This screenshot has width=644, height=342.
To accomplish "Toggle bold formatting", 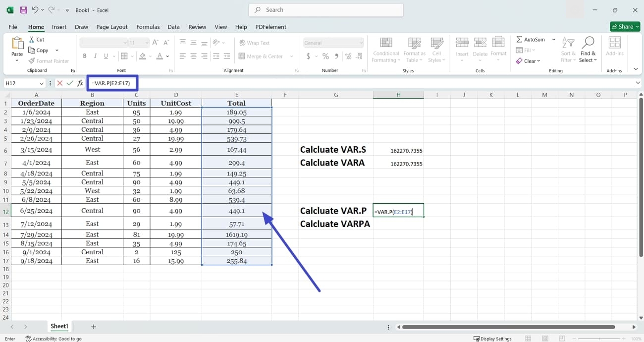I will tap(85, 56).
